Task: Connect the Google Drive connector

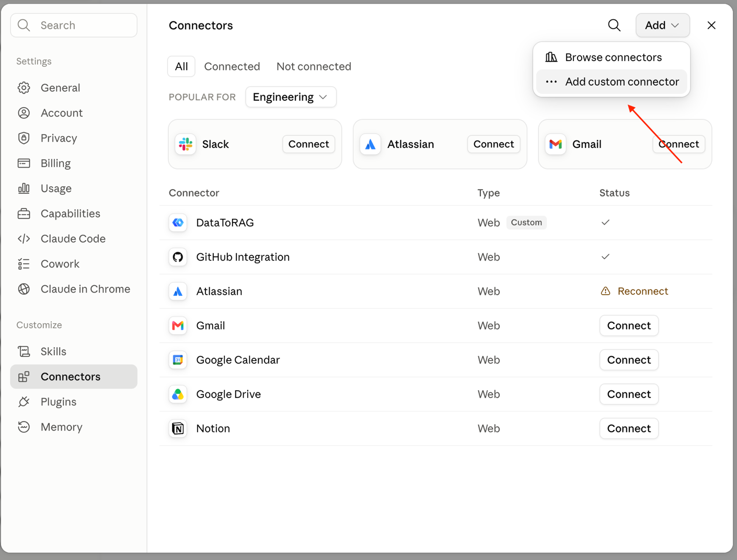Action: (629, 394)
